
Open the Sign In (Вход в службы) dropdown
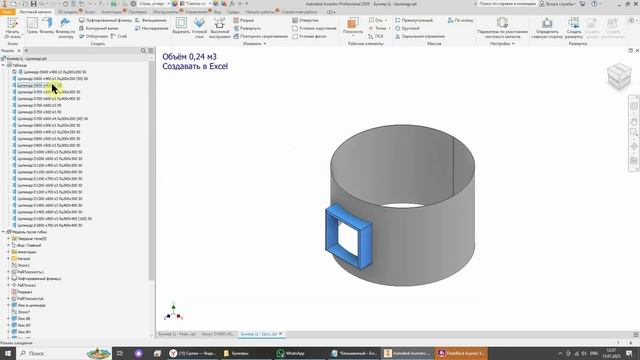pyautogui.click(x=559, y=4)
